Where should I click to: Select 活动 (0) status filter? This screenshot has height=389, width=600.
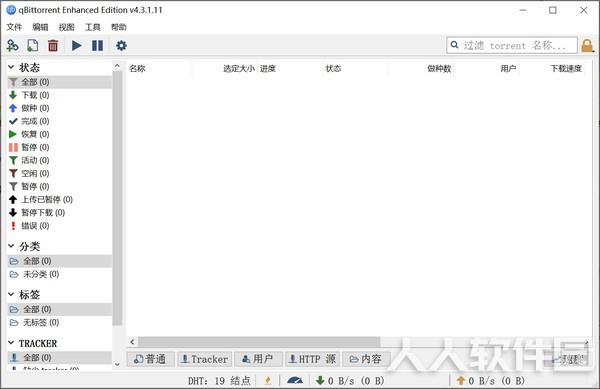[59, 160]
